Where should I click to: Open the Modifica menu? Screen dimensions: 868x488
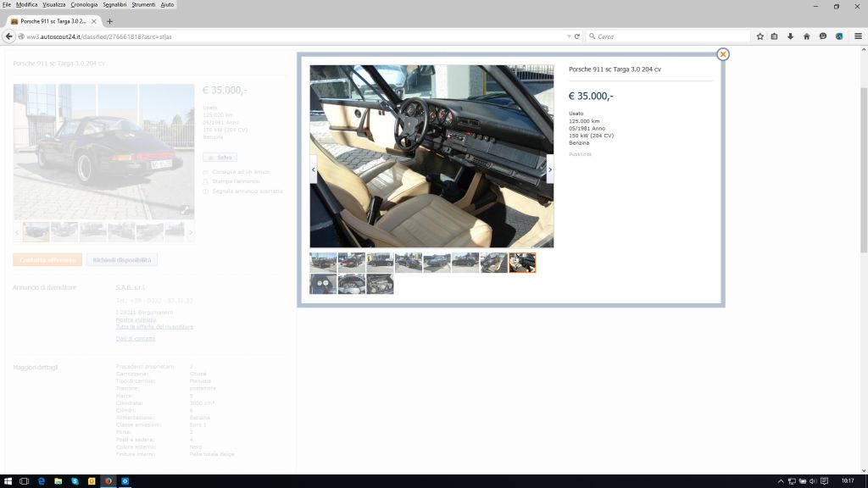click(26, 4)
